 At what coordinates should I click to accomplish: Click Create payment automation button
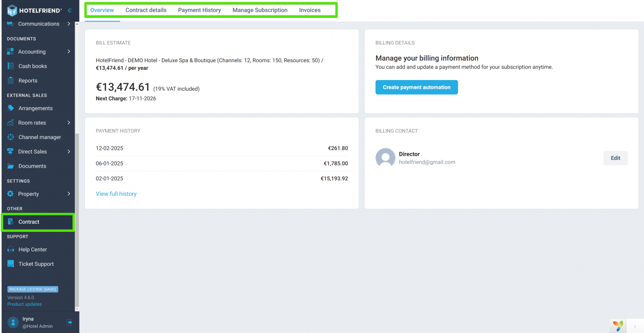[416, 87]
